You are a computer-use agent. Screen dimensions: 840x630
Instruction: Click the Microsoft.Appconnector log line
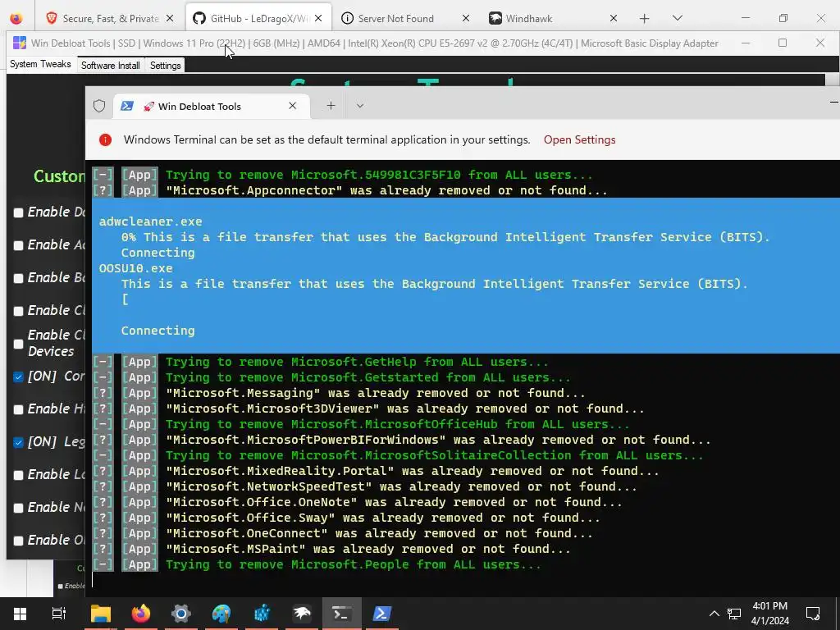[x=349, y=190]
